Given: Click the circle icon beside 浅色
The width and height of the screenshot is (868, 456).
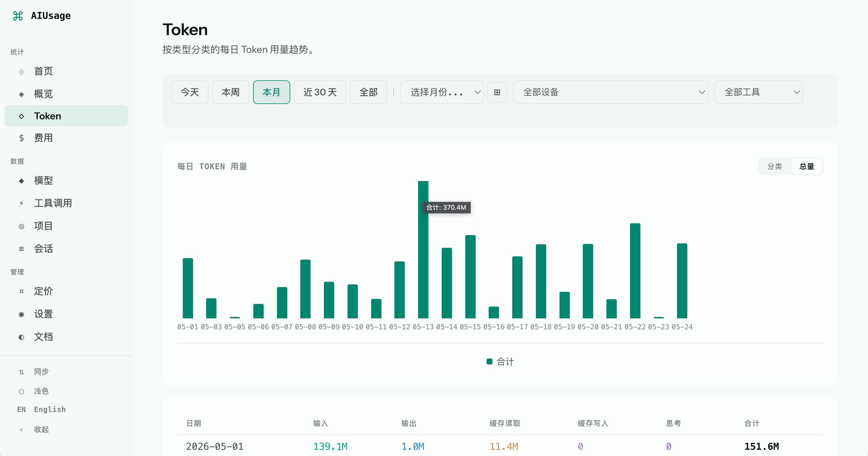Looking at the screenshot, I should tap(21, 392).
